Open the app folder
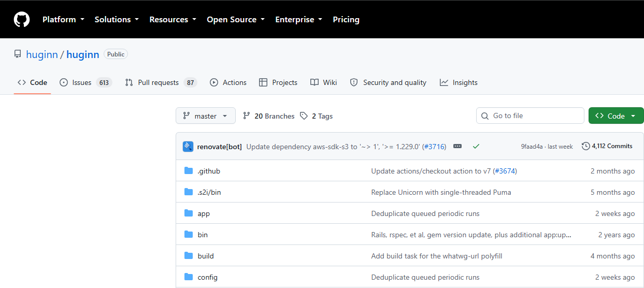644x288 pixels. [x=204, y=213]
